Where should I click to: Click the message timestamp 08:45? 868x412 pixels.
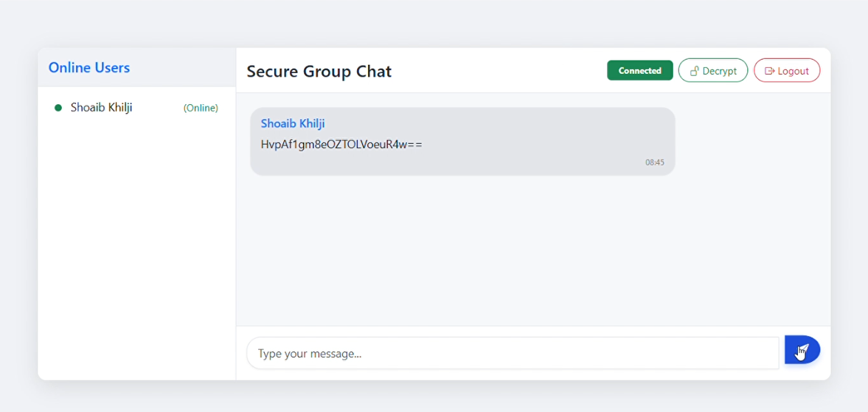pyautogui.click(x=655, y=162)
